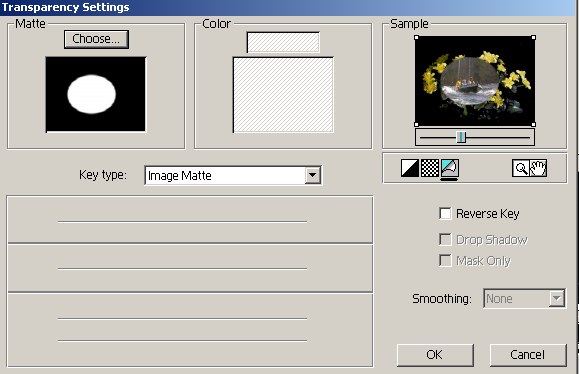
Task: Toggle the Mask Only checkbox
Action: tap(445, 260)
